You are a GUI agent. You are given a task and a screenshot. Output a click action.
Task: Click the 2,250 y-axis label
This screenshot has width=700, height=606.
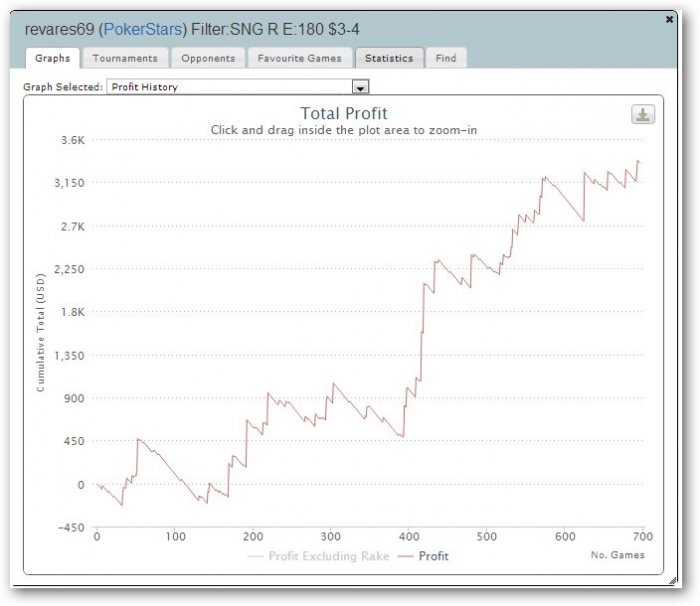pos(69,269)
